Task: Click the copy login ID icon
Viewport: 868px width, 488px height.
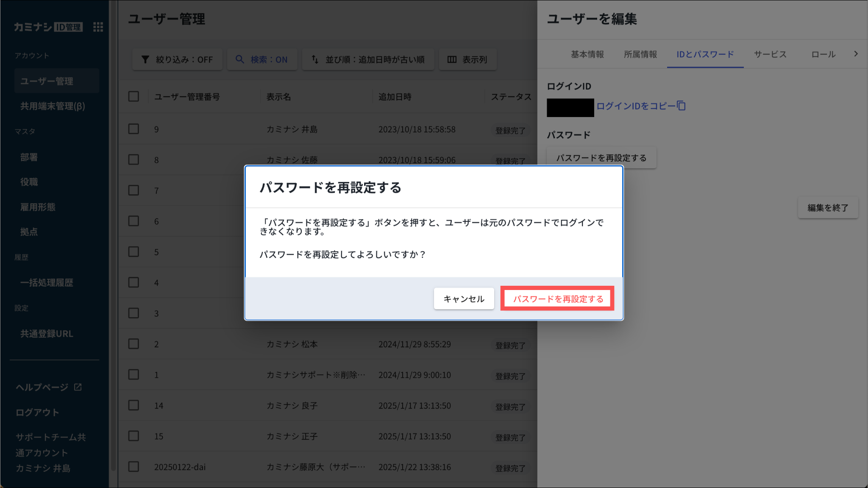Action: 681,106
